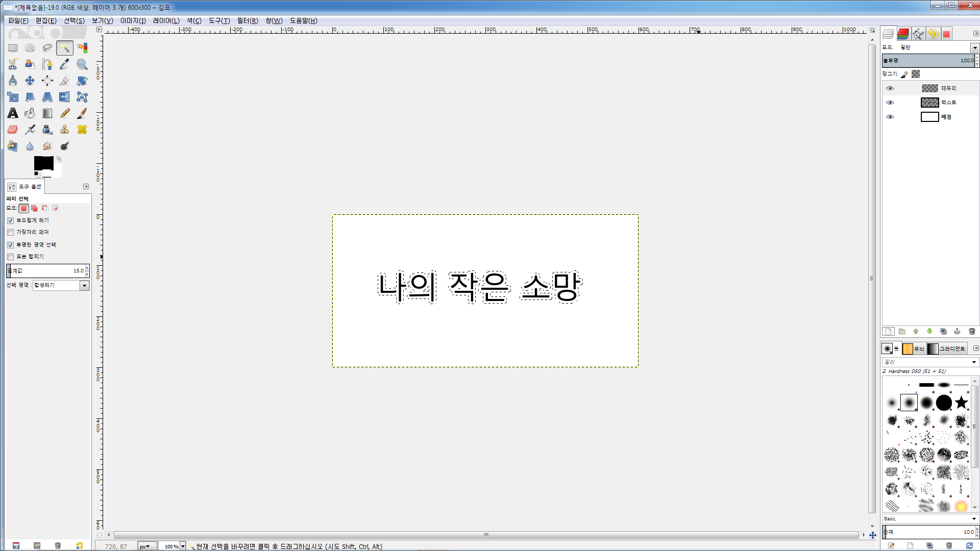Open the 선택 영역 합성하기 dropdown
This screenshot has width=980, height=551.
(61, 285)
